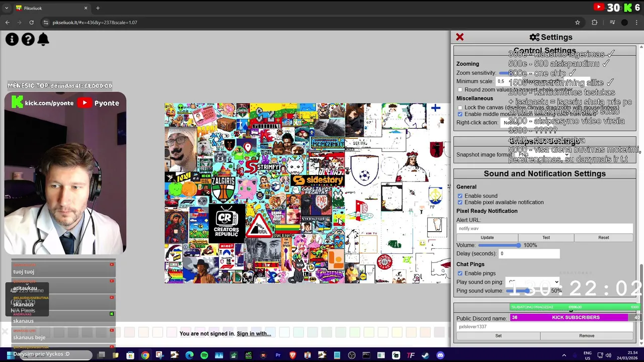This screenshot has width=644, height=362.
Task: Click the Pixel Ready Notification label
Action: pos(487,211)
